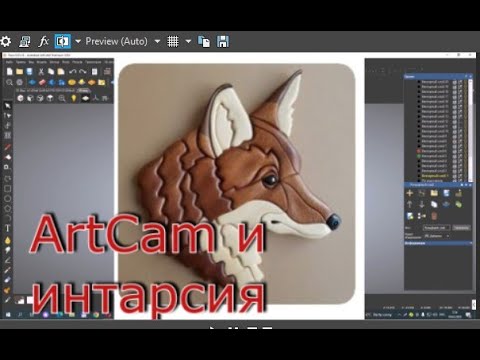The width and height of the screenshot is (480, 360).
Task: Select the rectangle drawing tool
Action: [7, 189]
